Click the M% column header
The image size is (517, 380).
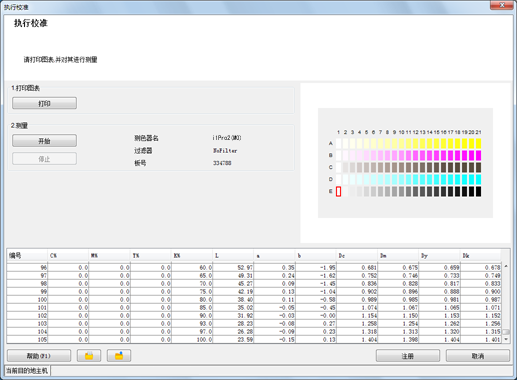point(109,256)
